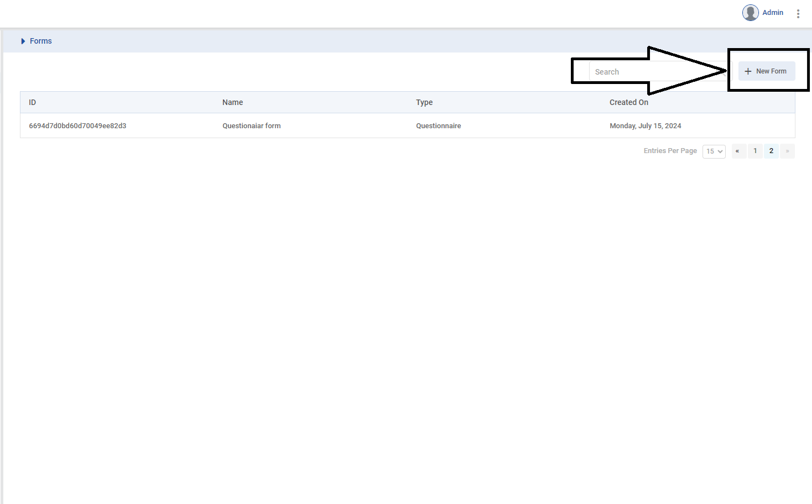Click the New Form button label
This screenshot has height=504, width=812.
pos(771,71)
